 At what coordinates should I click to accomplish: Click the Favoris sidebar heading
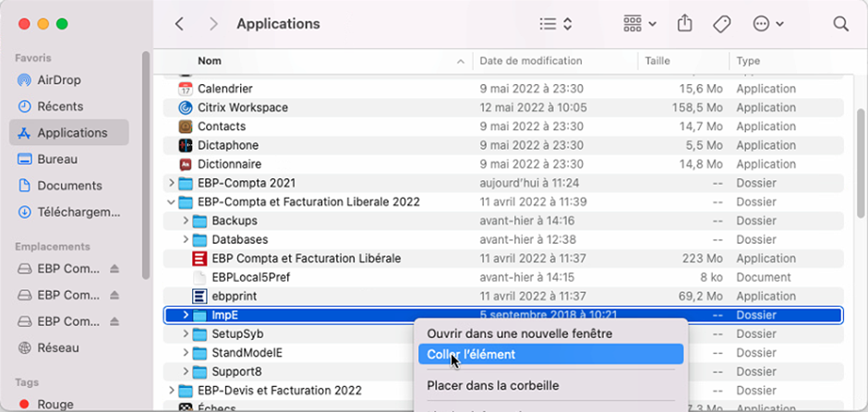click(x=33, y=58)
